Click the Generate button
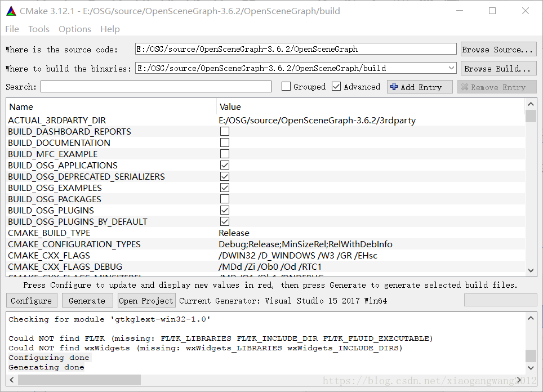The width and height of the screenshot is (543, 392). tap(87, 301)
